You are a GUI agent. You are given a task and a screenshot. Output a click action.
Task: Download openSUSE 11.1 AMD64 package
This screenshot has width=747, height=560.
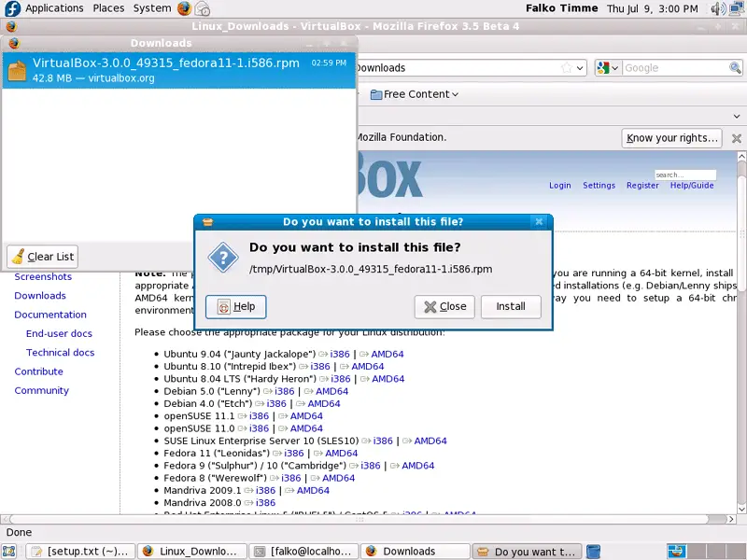click(306, 416)
